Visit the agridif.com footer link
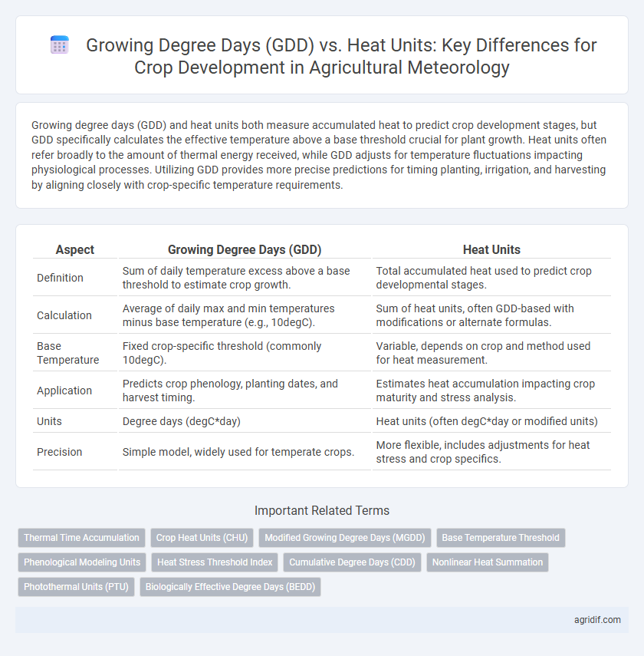 pyautogui.click(x=597, y=620)
